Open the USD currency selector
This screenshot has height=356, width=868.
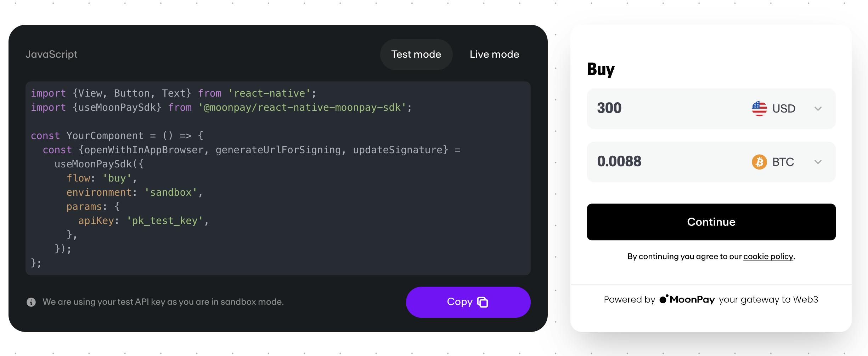click(x=784, y=109)
